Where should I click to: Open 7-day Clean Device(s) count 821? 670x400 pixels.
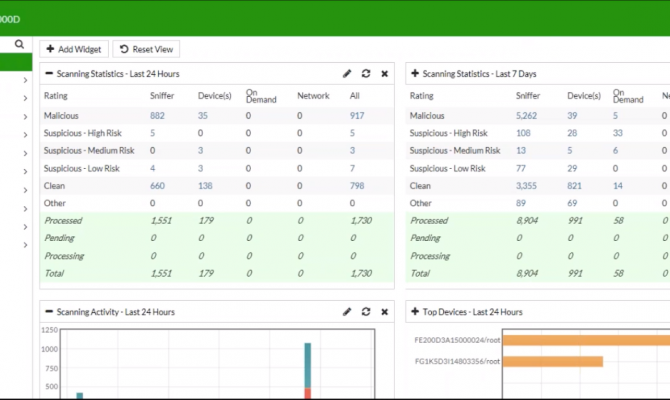pyautogui.click(x=574, y=186)
